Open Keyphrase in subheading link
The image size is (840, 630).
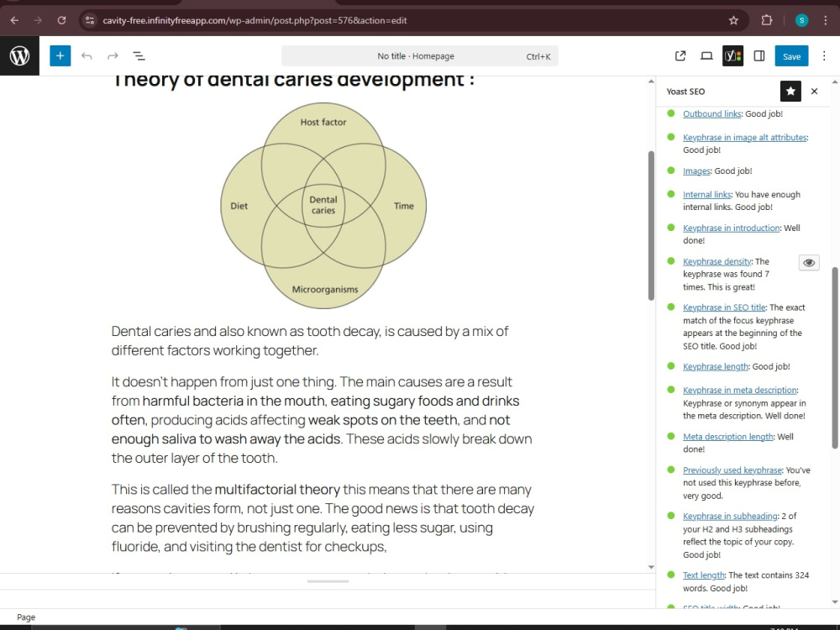(730, 516)
